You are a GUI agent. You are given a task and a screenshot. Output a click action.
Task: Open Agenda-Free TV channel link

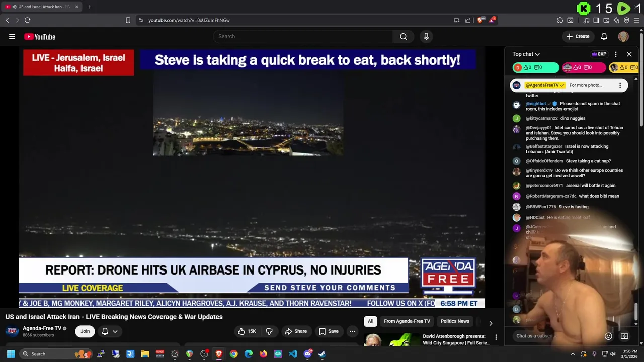point(42,328)
